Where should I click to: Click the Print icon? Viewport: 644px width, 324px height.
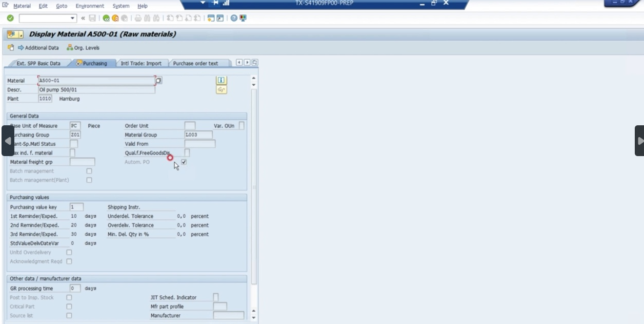point(138,18)
